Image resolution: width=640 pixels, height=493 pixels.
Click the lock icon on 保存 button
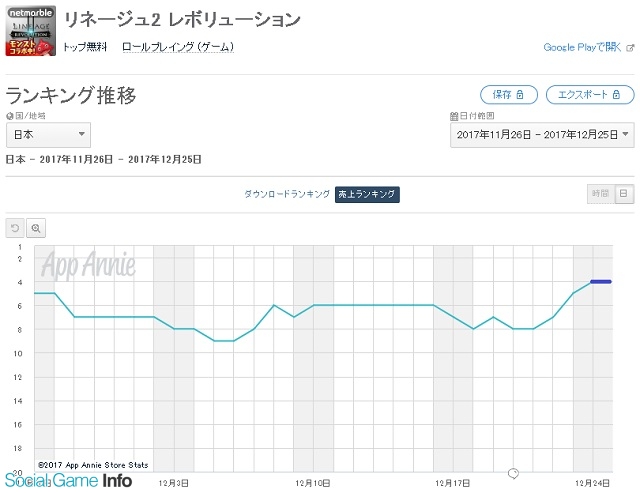520,95
